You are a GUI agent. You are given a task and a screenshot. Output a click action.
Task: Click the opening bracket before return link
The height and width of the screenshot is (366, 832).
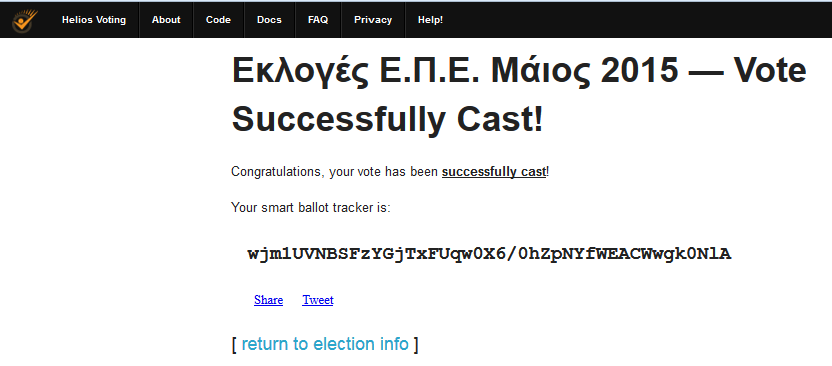(x=234, y=344)
